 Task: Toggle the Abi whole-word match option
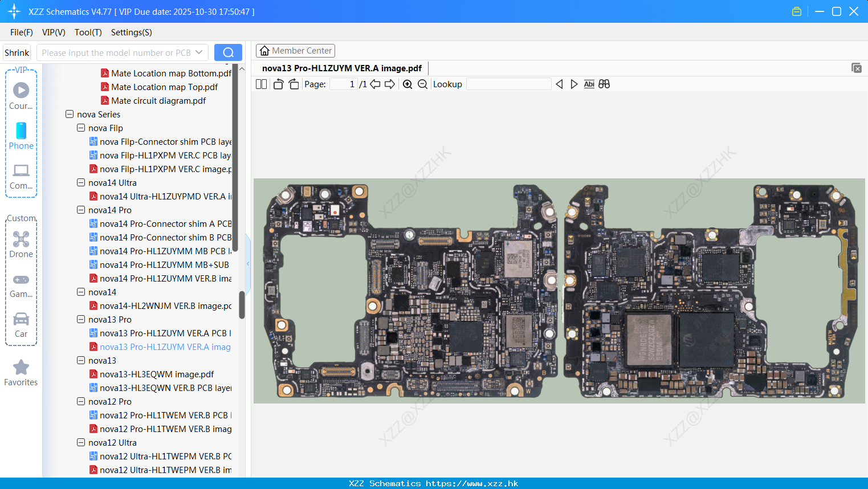tap(589, 84)
